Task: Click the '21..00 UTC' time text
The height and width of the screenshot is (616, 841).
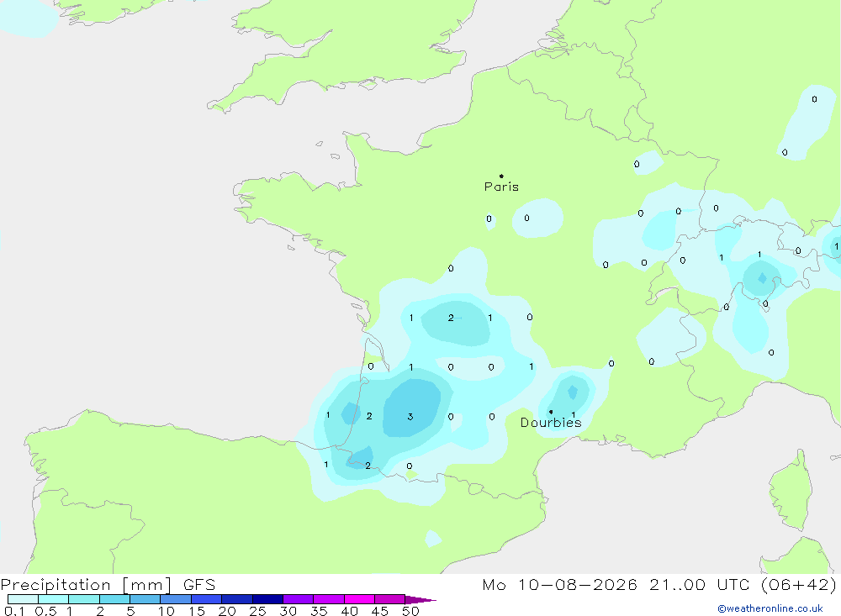Action: (700, 585)
